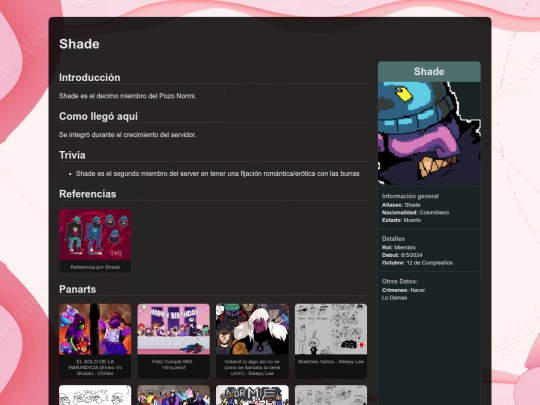Click the 'Octubre: 12 de Cumpleaños' row
The height and width of the screenshot is (405, 540).
tap(417, 263)
